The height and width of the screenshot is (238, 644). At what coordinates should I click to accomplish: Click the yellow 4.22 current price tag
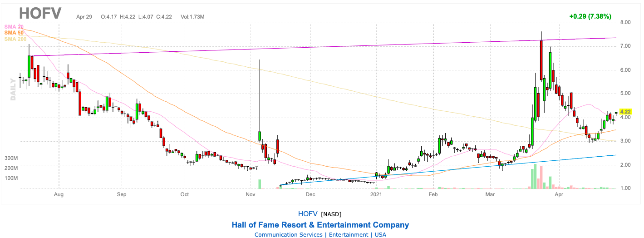point(625,111)
